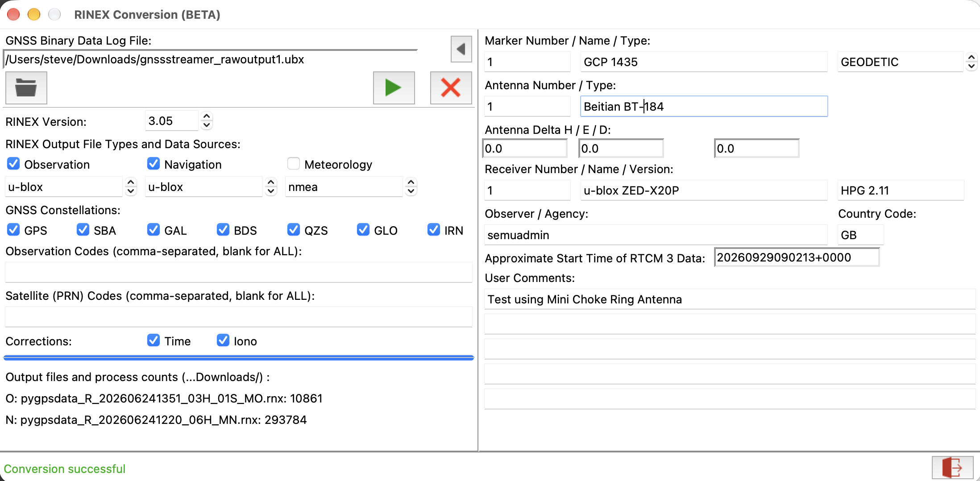Click the Marker Name field GCP 1435

click(x=704, y=62)
